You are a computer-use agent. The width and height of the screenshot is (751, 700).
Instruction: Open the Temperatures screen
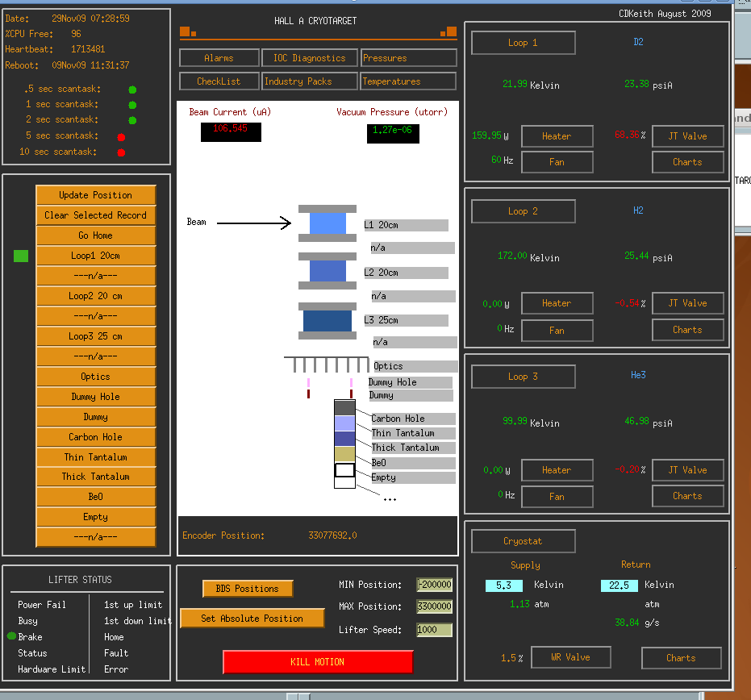408,81
